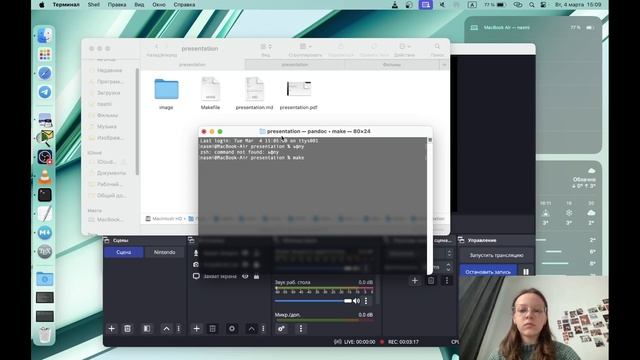Select Сцена scene in OBS
The width and height of the screenshot is (640, 360).
(124, 252)
